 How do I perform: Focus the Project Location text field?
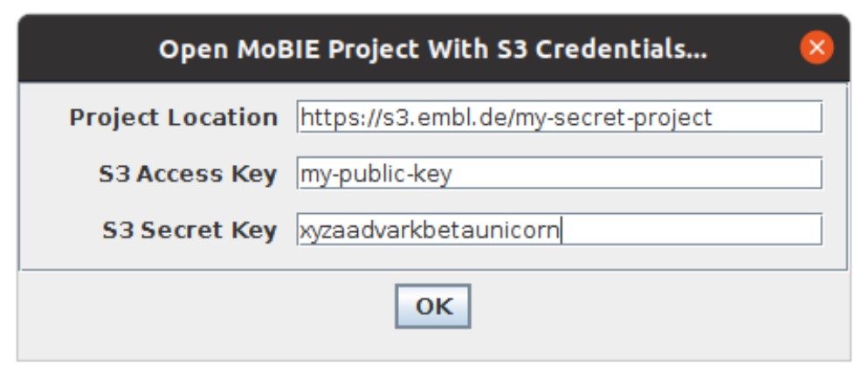tap(559, 117)
